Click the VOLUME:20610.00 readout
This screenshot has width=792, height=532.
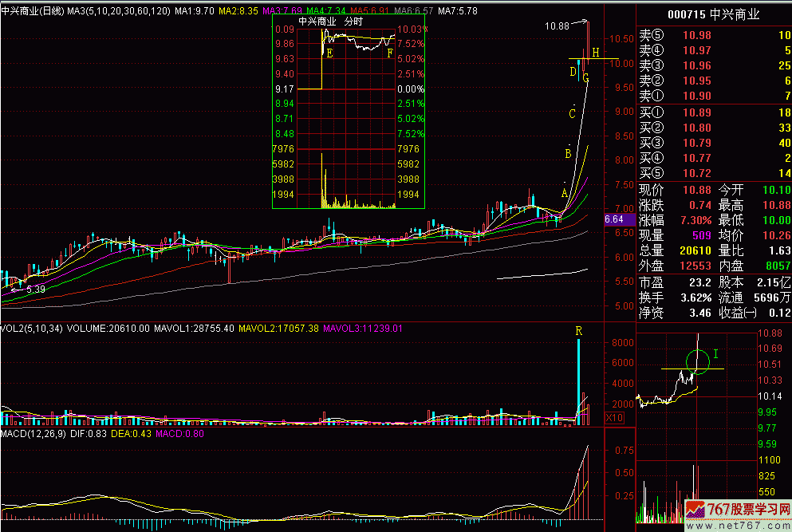(x=108, y=329)
